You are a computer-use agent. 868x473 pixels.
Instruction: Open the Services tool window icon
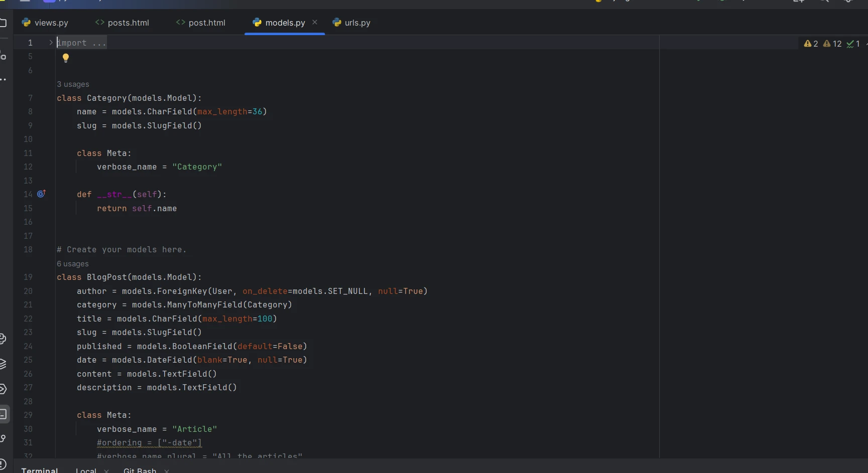click(x=3, y=389)
